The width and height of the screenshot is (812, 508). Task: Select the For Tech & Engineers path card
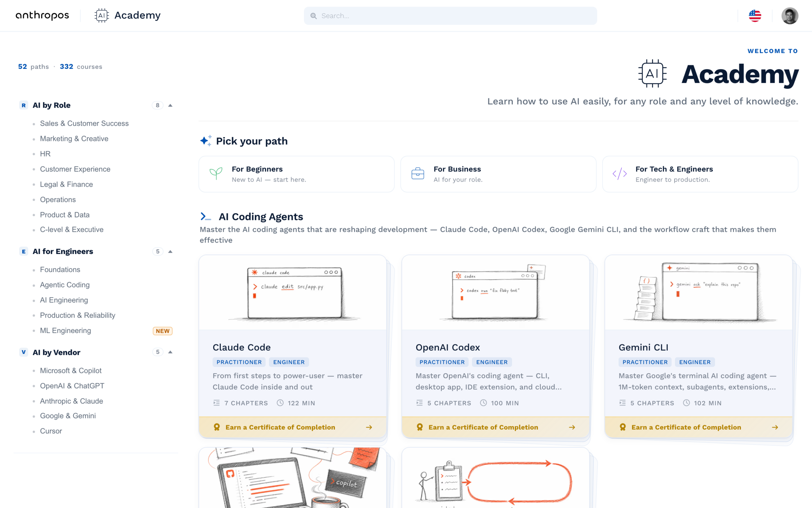[700, 174]
